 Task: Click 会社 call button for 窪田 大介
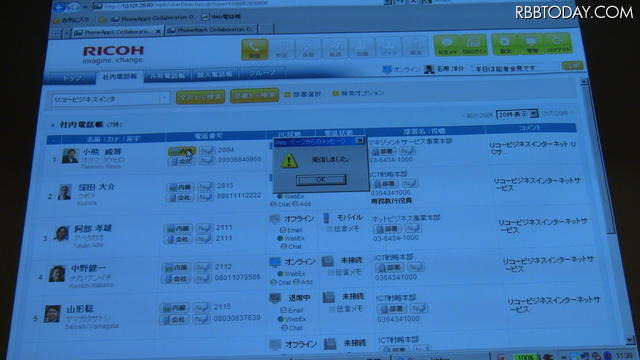(x=180, y=198)
